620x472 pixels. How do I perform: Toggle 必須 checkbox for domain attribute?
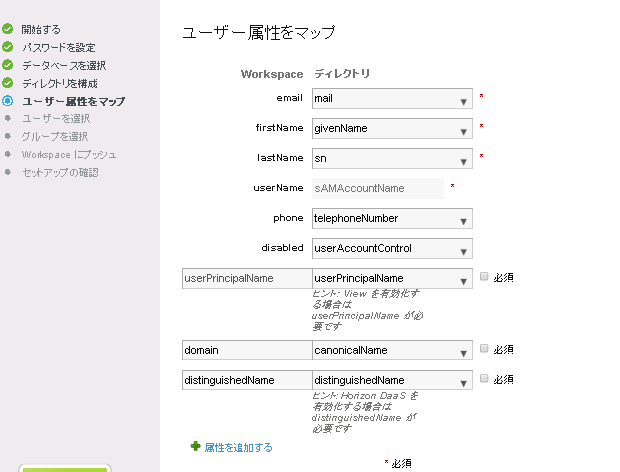485,349
